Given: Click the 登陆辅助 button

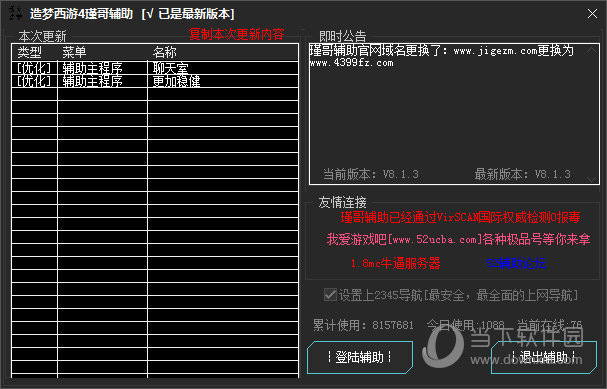Looking at the screenshot, I should tap(360, 357).
